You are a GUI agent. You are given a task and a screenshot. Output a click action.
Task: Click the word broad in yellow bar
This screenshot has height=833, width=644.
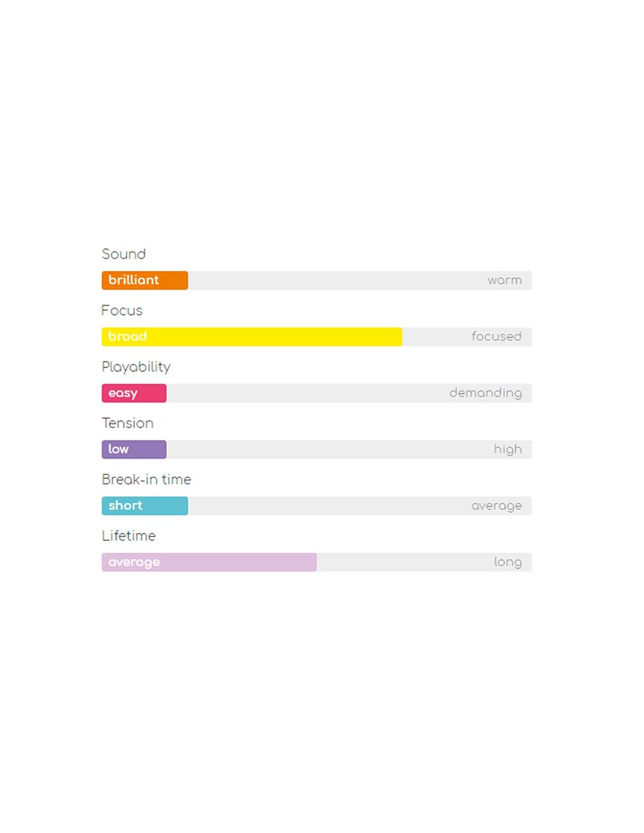tap(127, 336)
